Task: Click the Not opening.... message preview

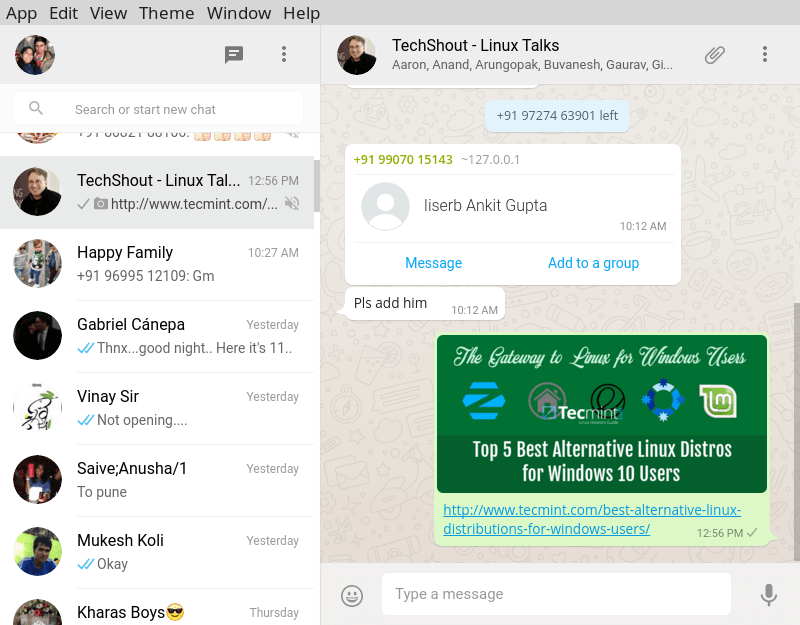Action: [142, 420]
